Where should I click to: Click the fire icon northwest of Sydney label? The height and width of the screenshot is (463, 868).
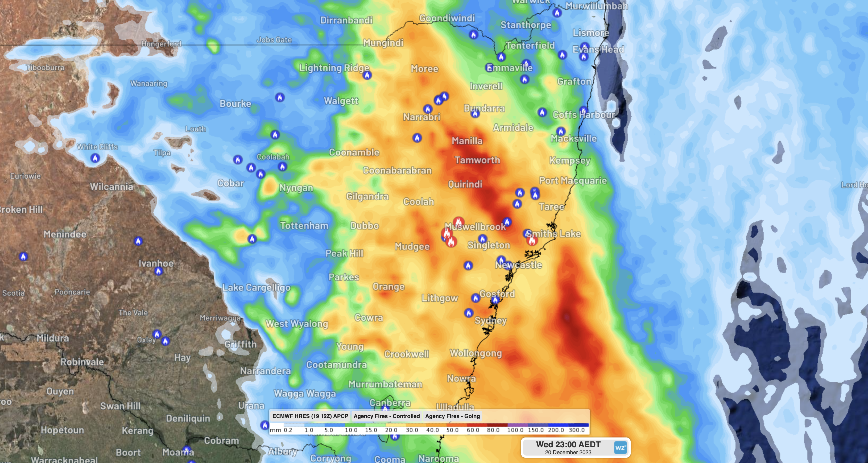469,313
